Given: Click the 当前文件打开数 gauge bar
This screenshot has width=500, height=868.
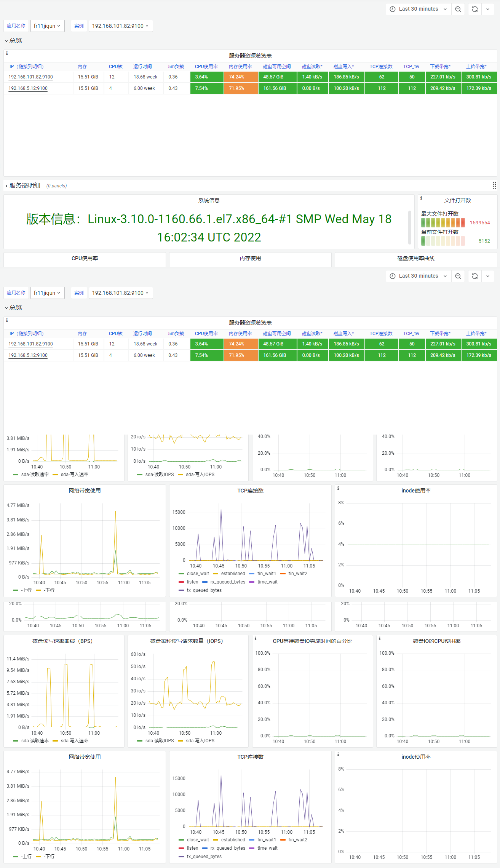Looking at the screenshot, I should tap(443, 241).
